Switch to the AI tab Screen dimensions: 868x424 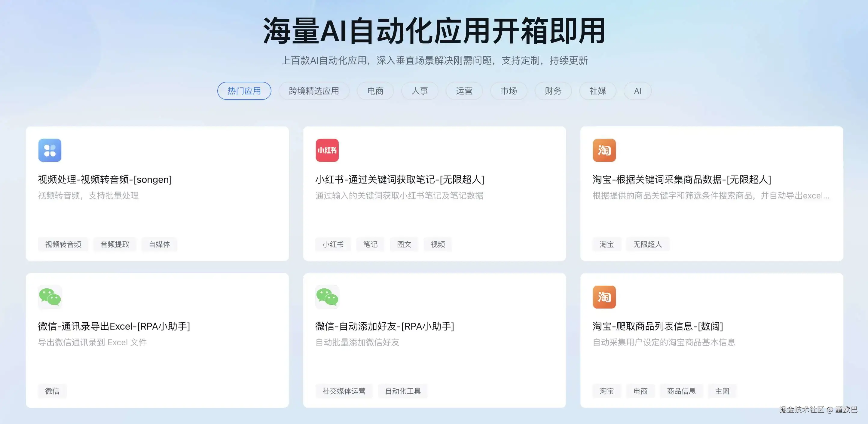pyautogui.click(x=637, y=91)
